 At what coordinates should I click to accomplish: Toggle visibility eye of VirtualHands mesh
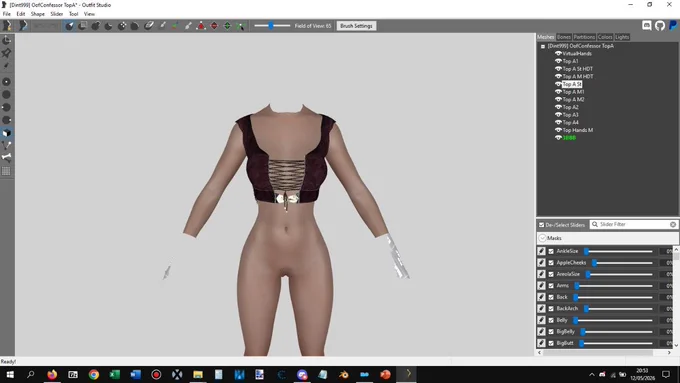(x=558, y=53)
